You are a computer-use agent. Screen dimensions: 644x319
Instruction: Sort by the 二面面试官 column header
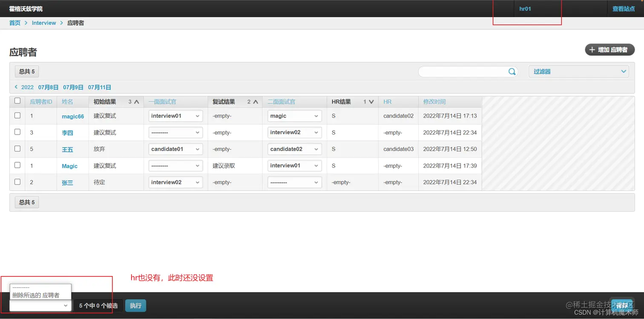pos(281,102)
